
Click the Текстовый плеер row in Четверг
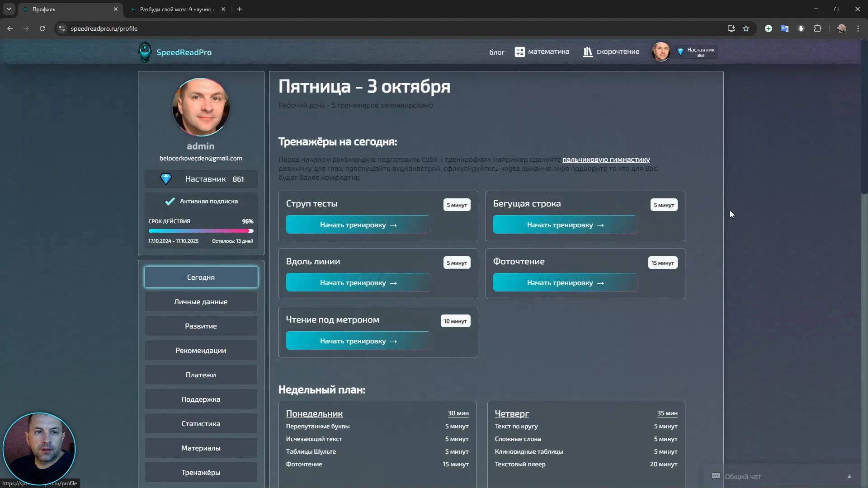click(586, 464)
